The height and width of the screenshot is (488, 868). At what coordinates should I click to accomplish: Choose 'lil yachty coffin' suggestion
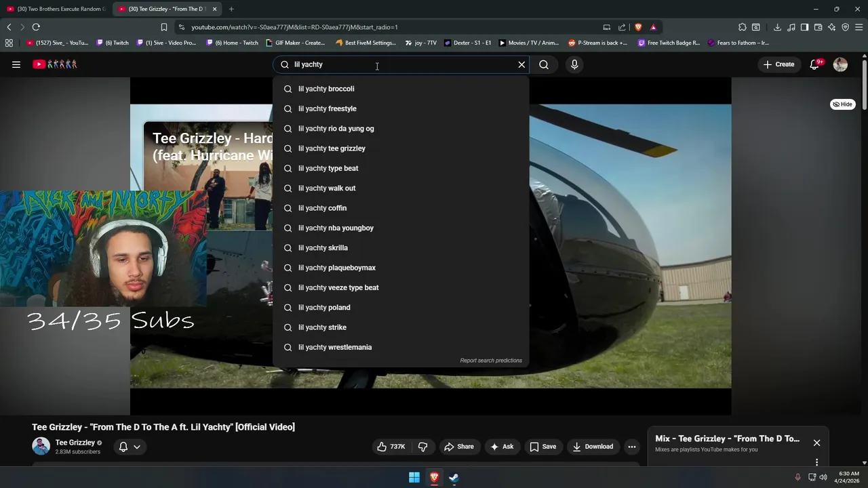point(400,208)
